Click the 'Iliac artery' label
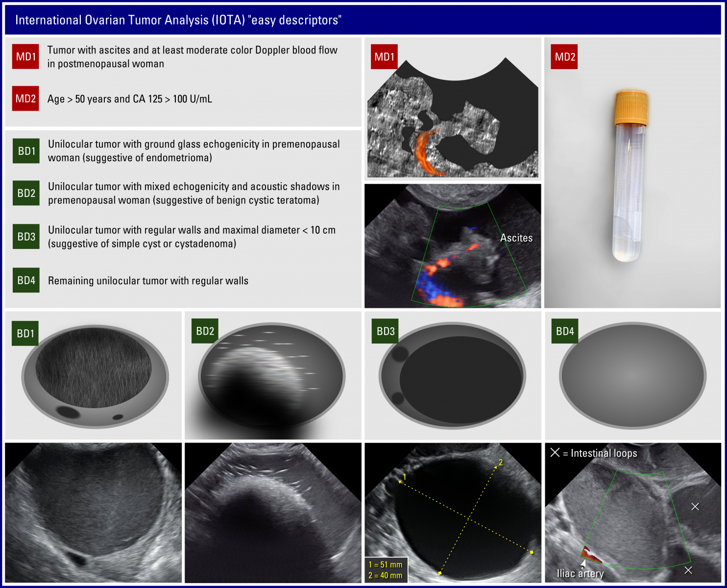The image size is (727, 588). 580,573
